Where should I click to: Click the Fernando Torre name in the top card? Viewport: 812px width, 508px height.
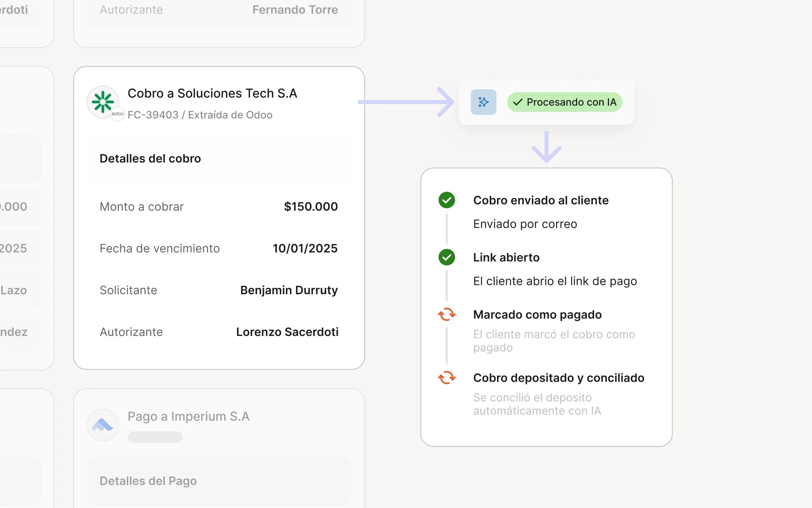[x=295, y=10]
